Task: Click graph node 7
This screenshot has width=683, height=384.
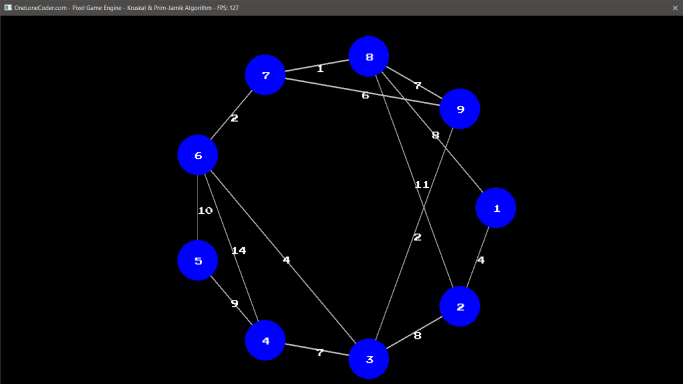Action: 265,75
